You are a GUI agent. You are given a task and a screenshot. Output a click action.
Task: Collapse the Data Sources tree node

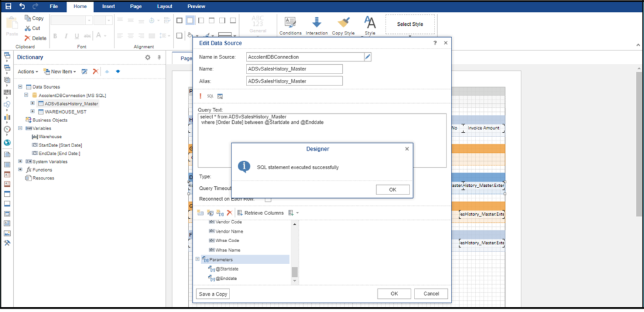[20, 87]
